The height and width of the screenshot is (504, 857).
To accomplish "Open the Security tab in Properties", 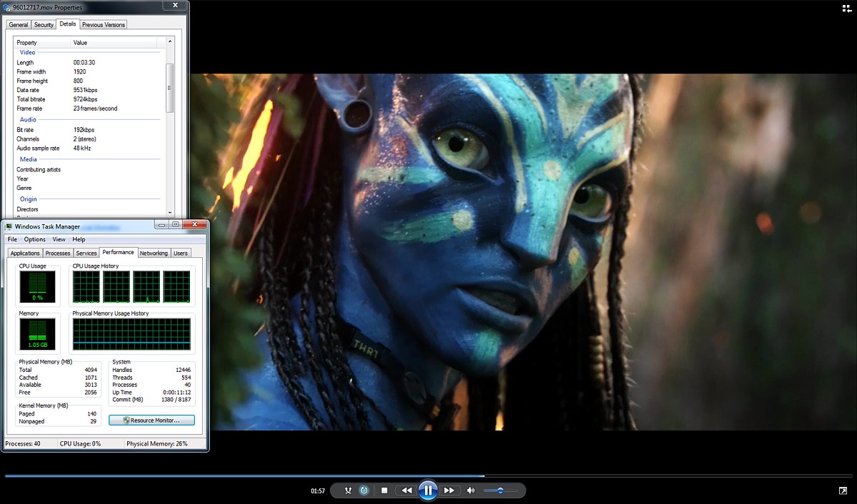I will [x=44, y=24].
